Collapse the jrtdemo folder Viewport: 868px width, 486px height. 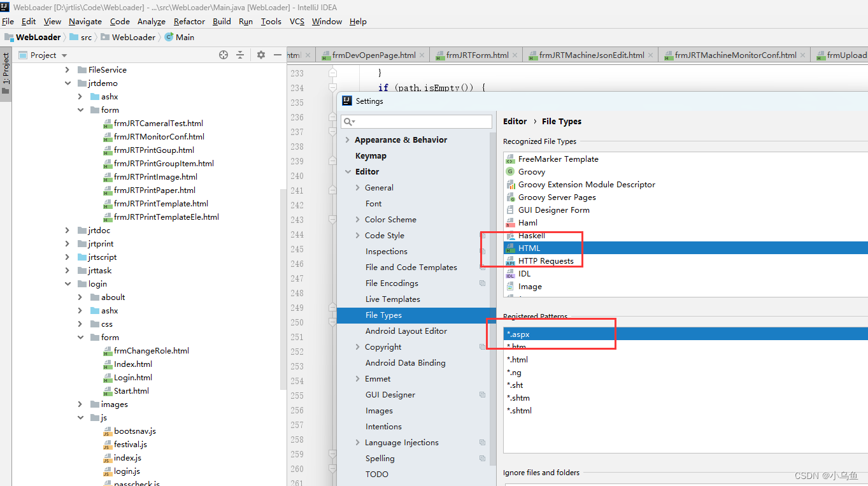(x=68, y=83)
